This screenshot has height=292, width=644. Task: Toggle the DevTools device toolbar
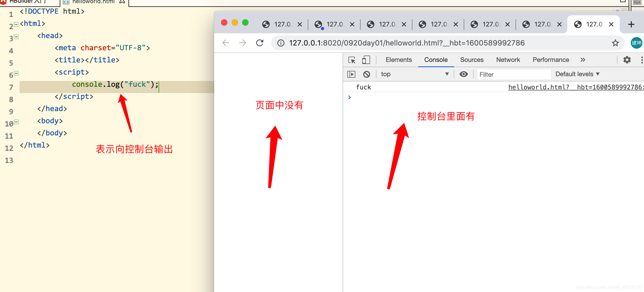point(366,60)
